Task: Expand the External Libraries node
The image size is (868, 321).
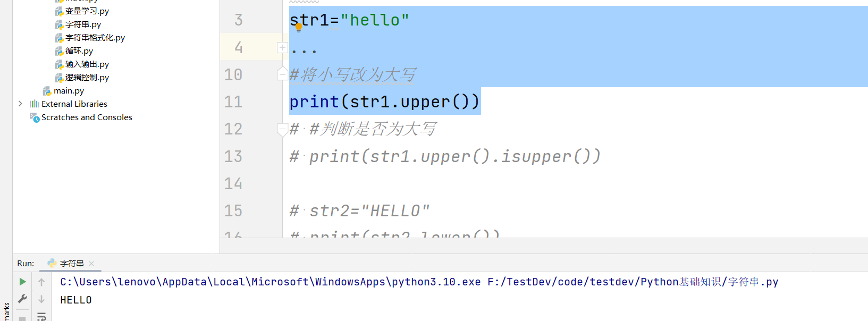Action: tap(20, 104)
